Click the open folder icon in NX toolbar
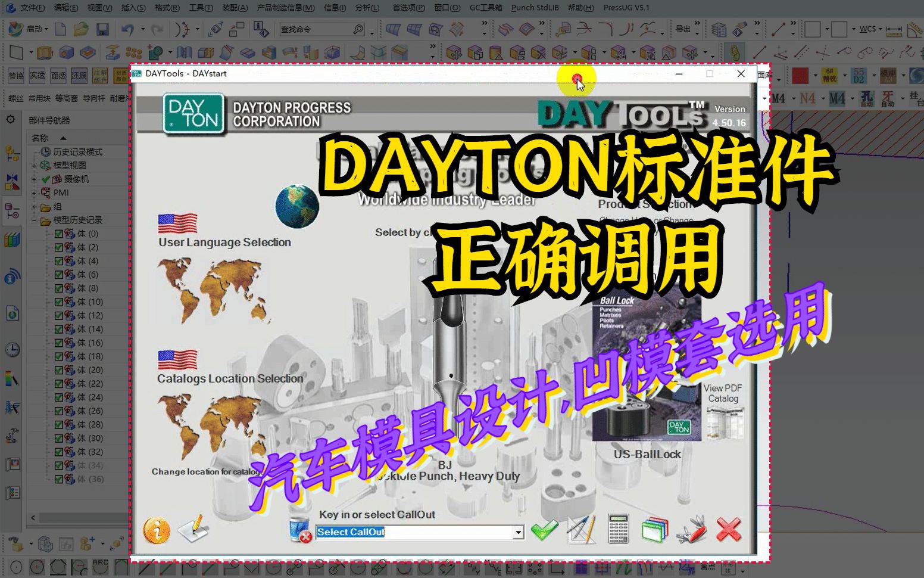The height and width of the screenshot is (578, 924). [81, 29]
